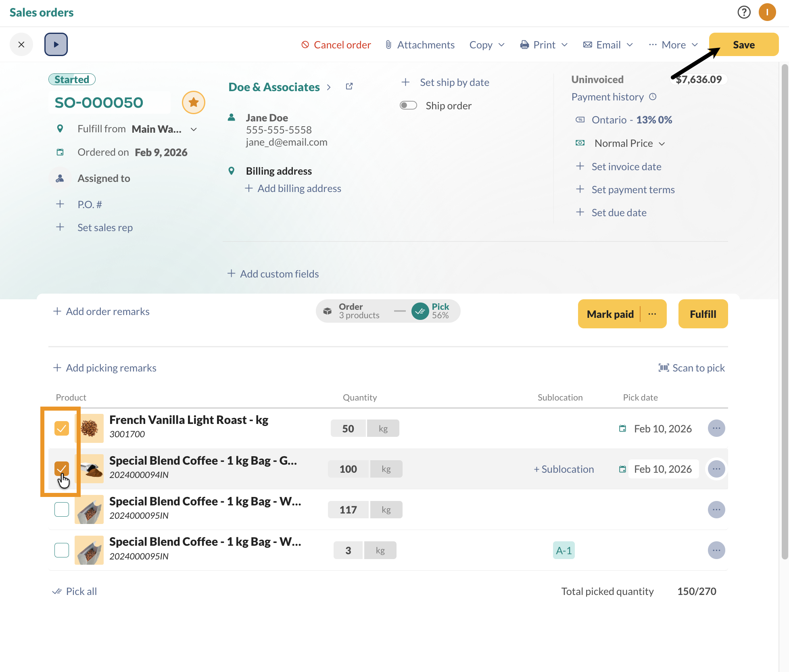Screen dimensions: 789x672
Task: Open the Copy menu
Action: tap(486, 45)
